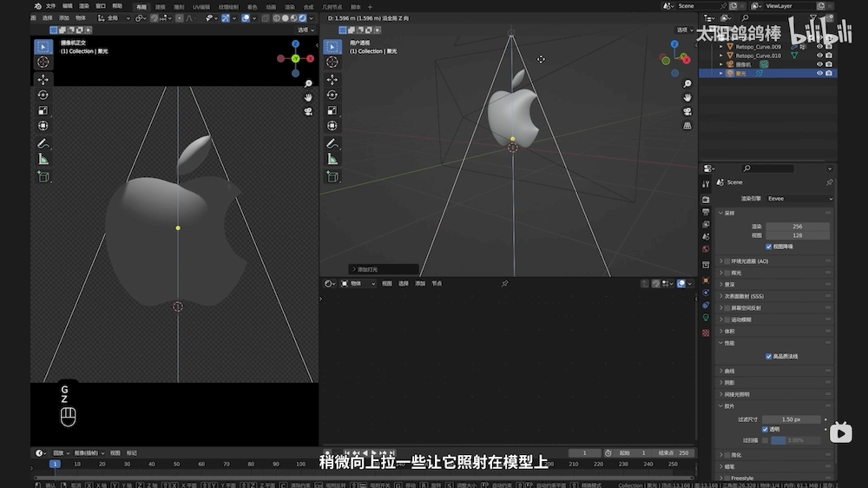Expand the Ambient Occlusion (AO) panel
The image size is (868, 488).
720,260
